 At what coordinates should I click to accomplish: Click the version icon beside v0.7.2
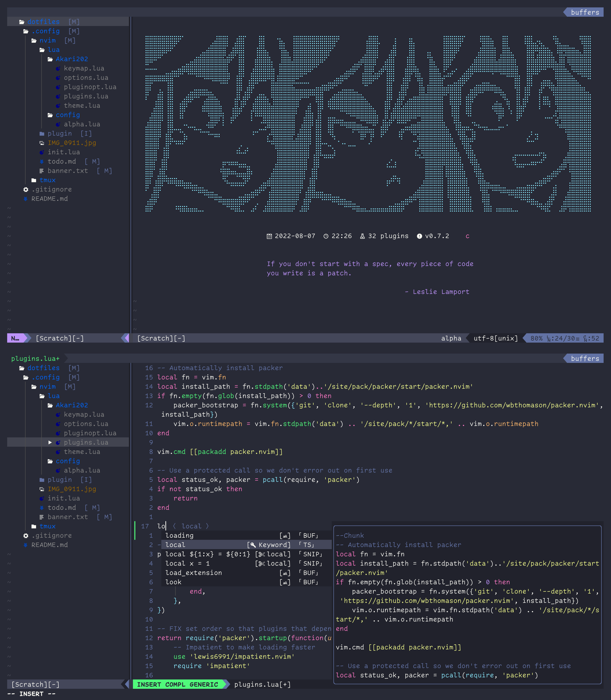click(419, 236)
